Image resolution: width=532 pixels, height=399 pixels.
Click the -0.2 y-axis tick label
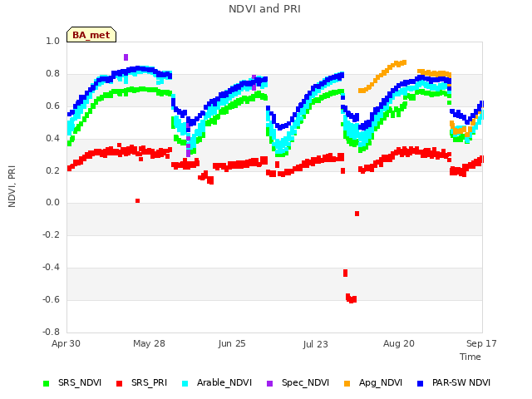tap(51, 234)
